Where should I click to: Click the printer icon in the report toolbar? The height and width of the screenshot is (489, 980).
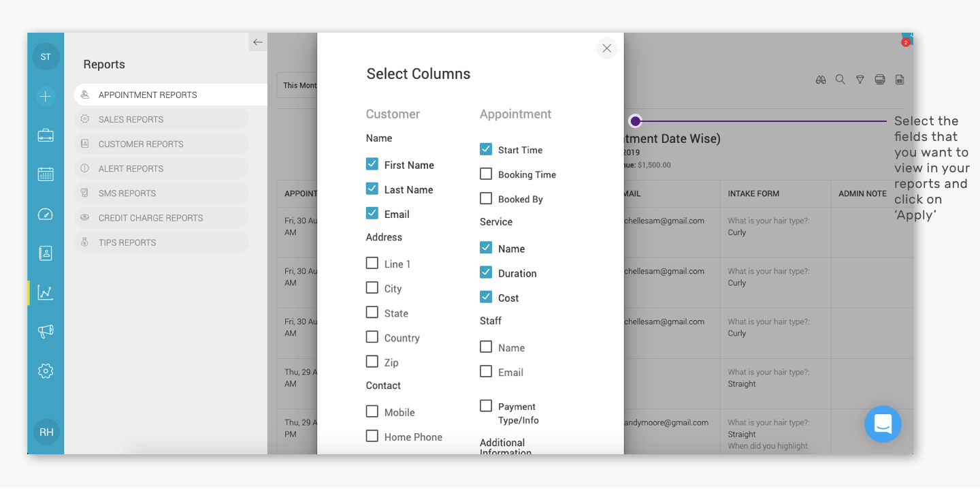pos(880,80)
